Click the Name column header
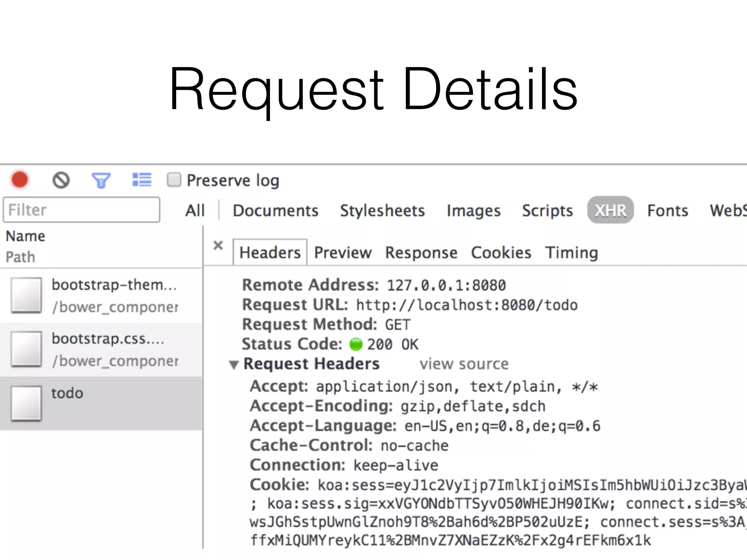This screenshot has width=747, height=560. [x=26, y=236]
